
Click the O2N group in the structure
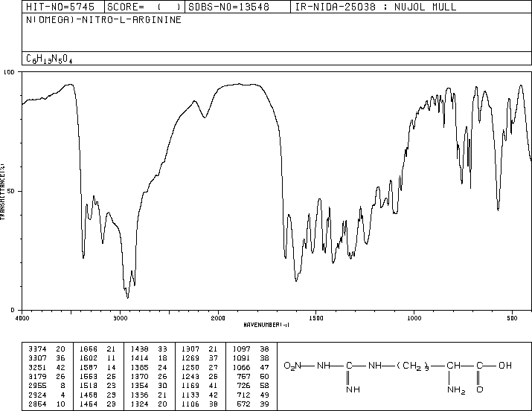pyautogui.click(x=292, y=366)
